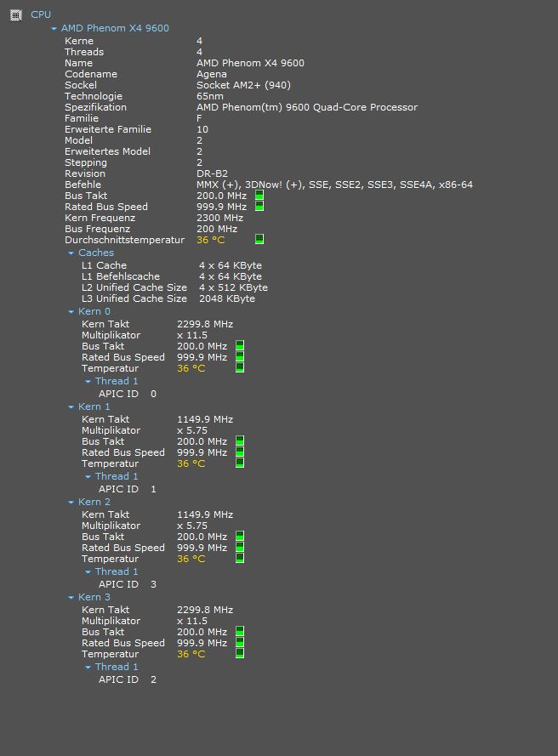Collapse the Kern 3 section
Screen dimensions: 558x756
[x=71, y=598]
